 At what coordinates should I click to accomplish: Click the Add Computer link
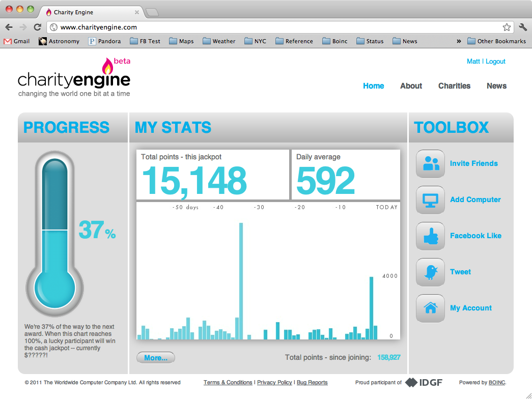pyautogui.click(x=475, y=199)
